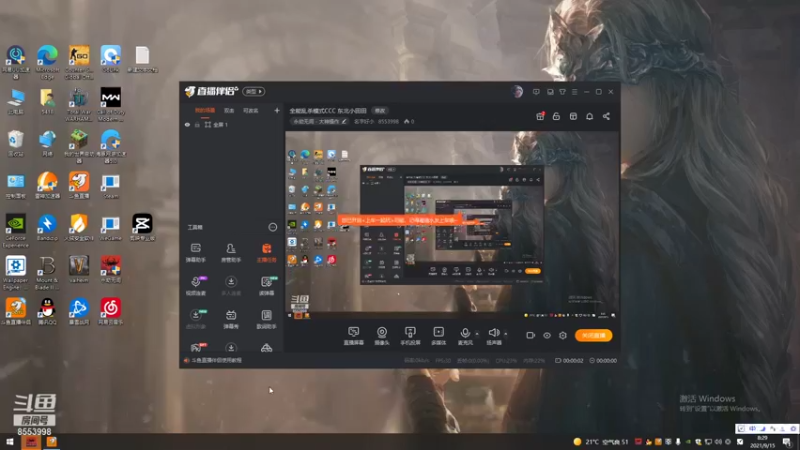
Task: Select the 全屏 1 source row
Action: (x=232, y=124)
